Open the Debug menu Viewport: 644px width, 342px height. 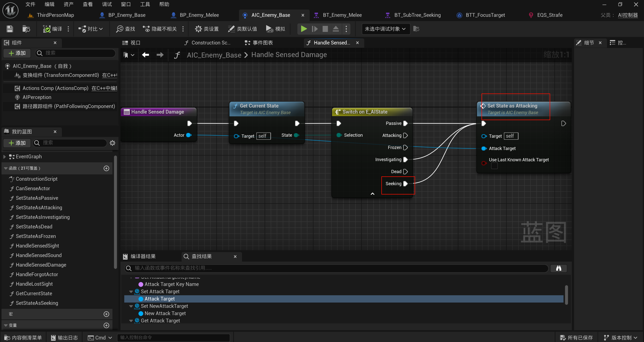pos(107,4)
